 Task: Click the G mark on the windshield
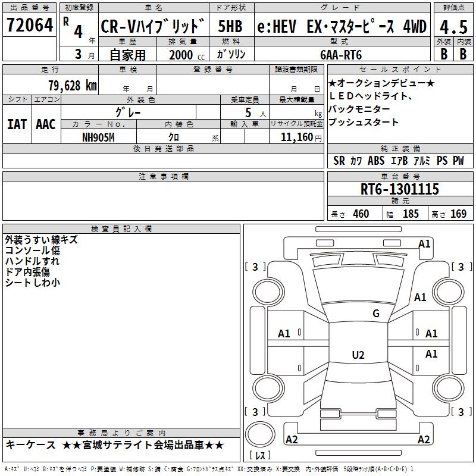coord(376,313)
